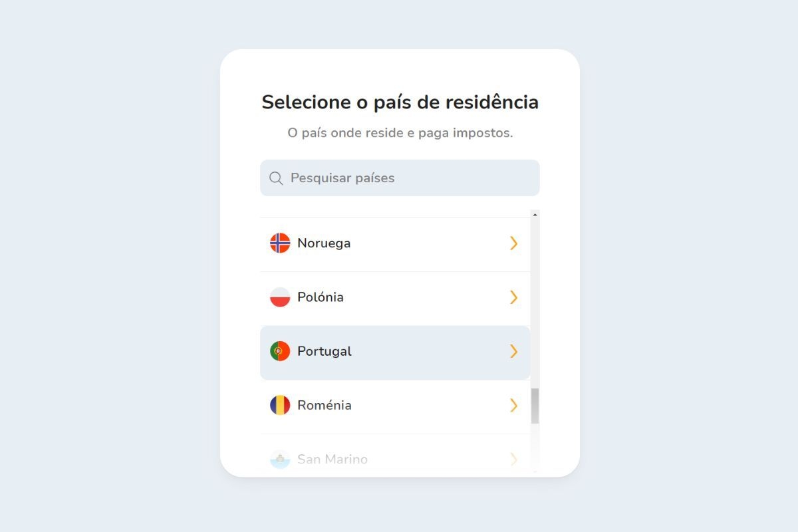Click the magnifying glass search icon
This screenshot has height=532, width=798.
point(275,178)
